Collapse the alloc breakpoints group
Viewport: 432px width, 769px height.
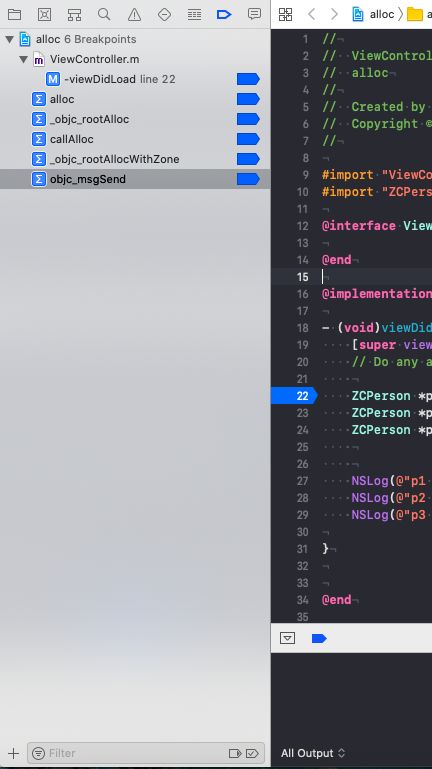pyautogui.click(x=9, y=39)
